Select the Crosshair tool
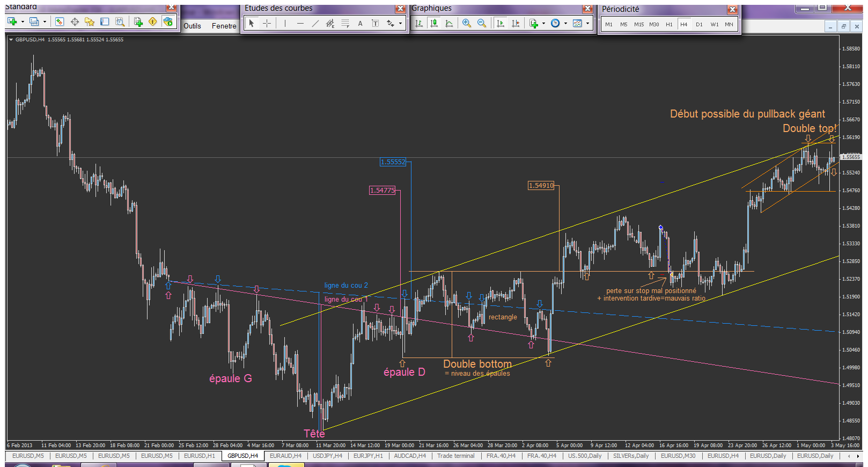This screenshot has height=467, width=868. coord(267,23)
